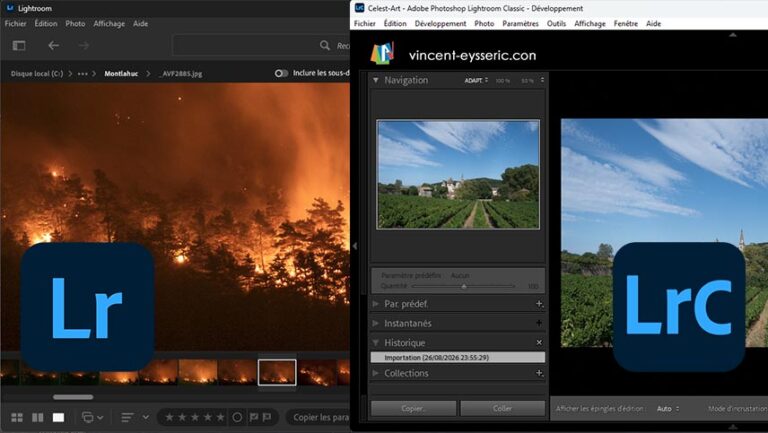This screenshot has width=768, height=433.
Task: Open the Développement menu in Lightroom Classic
Action: (x=440, y=24)
